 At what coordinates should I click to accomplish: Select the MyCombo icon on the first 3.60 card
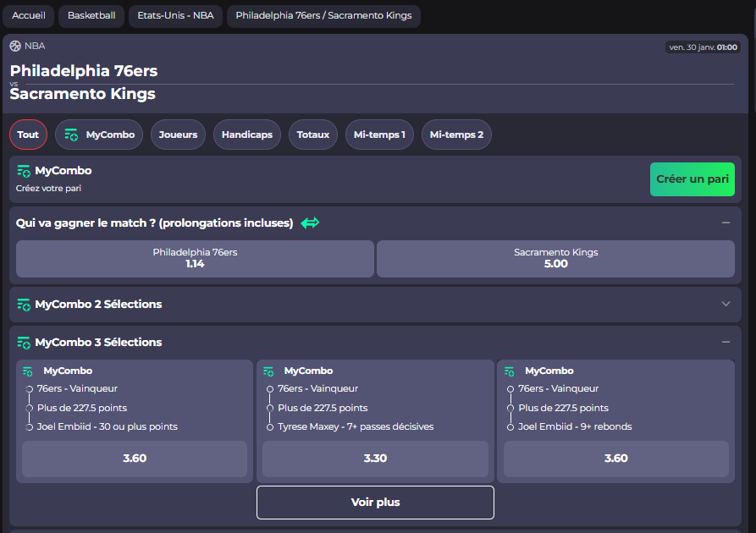28,370
